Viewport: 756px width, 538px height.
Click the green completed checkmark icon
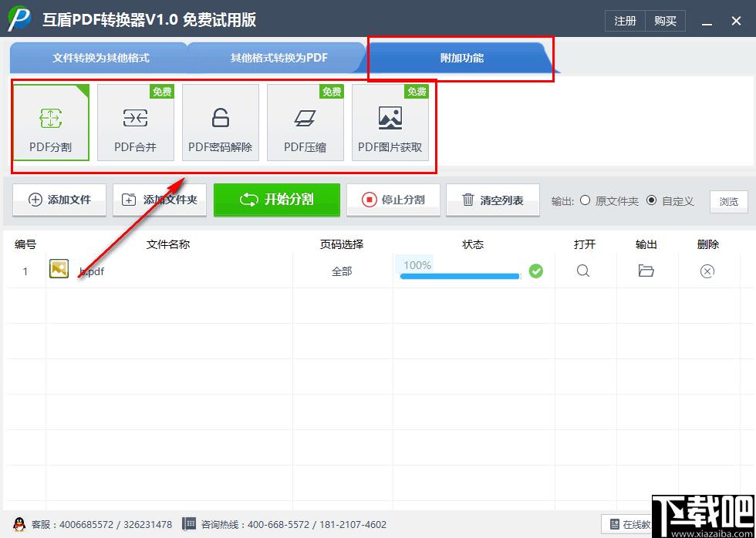[535, 271]
